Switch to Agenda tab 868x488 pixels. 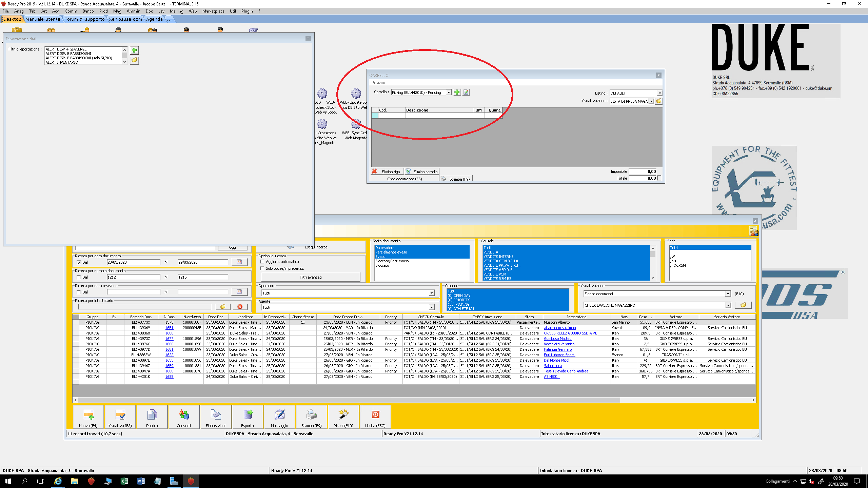pos(154,19)
